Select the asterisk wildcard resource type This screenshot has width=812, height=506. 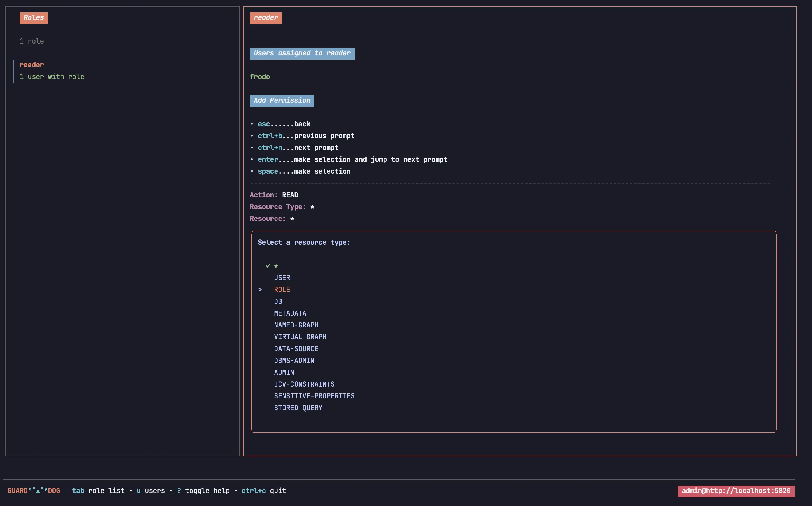coord(276,266)
